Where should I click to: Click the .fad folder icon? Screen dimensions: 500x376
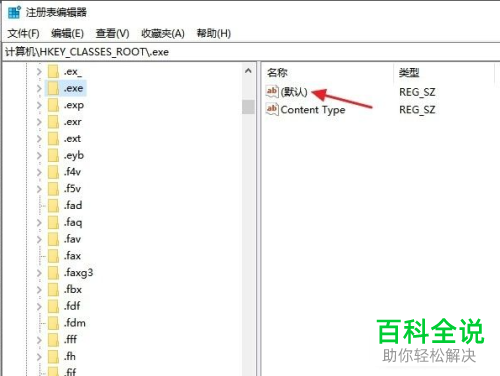(53, 205)
